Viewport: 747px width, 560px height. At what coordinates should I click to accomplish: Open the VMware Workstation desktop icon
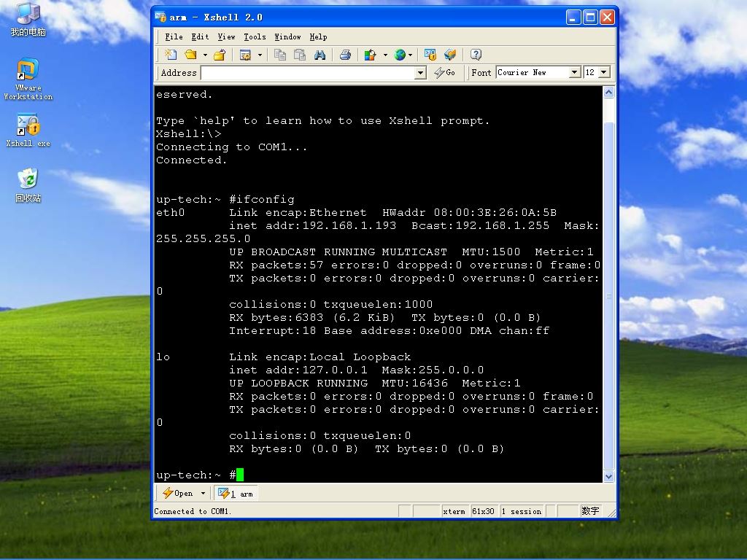28,79
